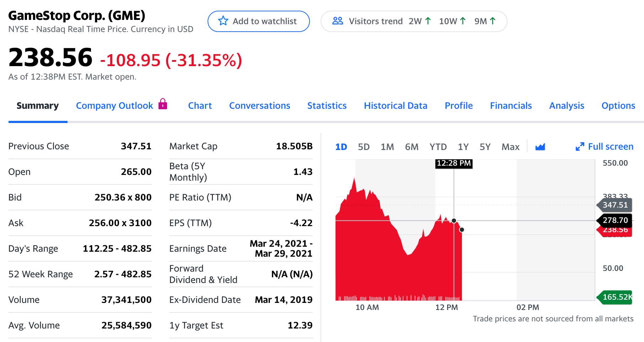Switch chart range to 5D
Viewport: 644px width, 342px height.
point(364,147)
